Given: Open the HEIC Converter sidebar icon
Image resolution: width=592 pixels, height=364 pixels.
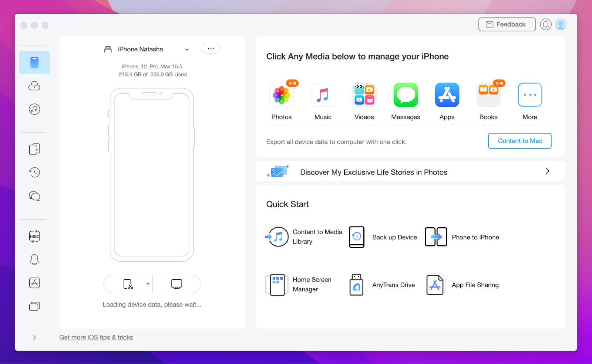Looking at the screenshot, I should [34, 237].
